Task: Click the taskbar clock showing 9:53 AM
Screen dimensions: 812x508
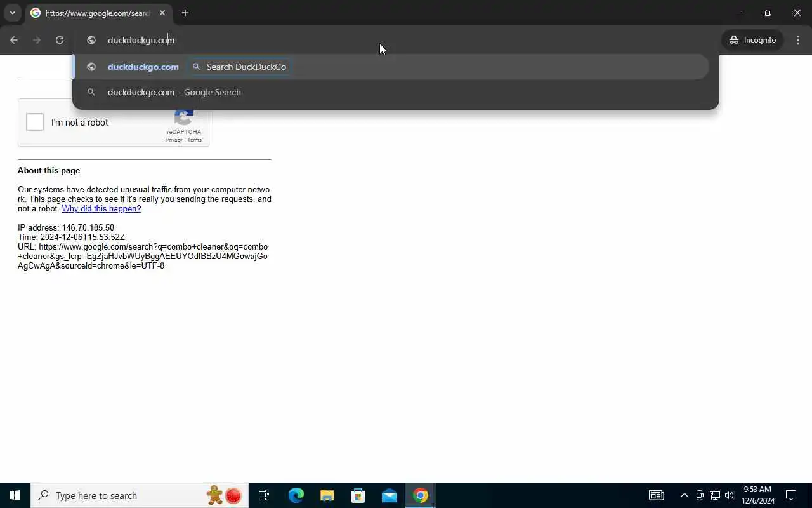Action: pyautogui.click(x=758, y=495)
